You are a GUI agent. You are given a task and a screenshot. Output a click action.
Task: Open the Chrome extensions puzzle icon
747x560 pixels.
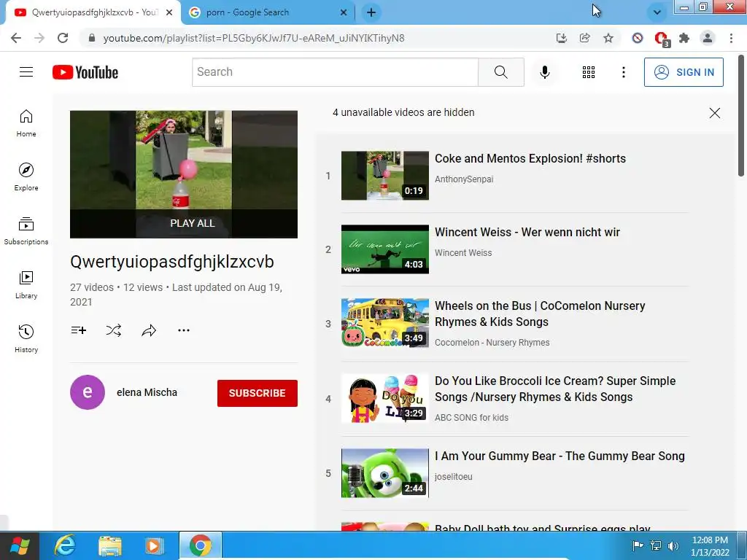(684, 38)
